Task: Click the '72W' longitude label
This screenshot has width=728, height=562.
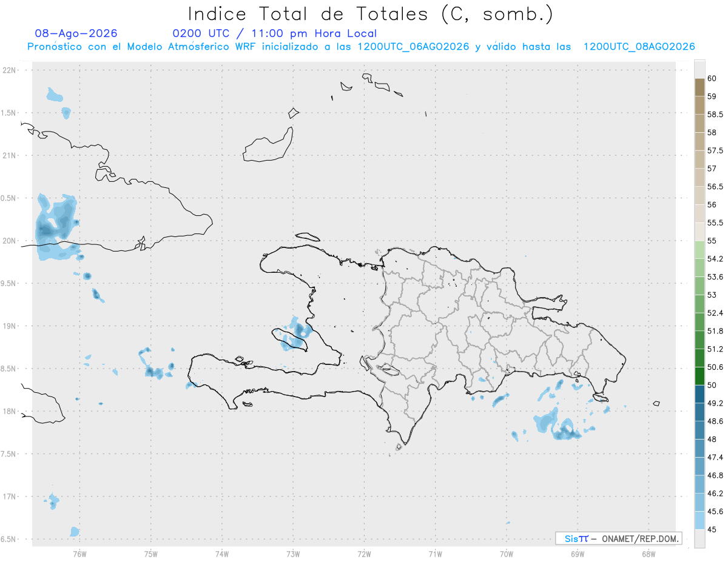Action: [x=365, y=554]
